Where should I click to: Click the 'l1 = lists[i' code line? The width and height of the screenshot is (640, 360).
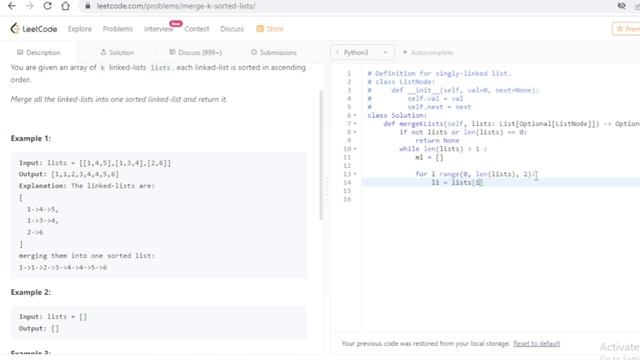(x=457, y=182)
